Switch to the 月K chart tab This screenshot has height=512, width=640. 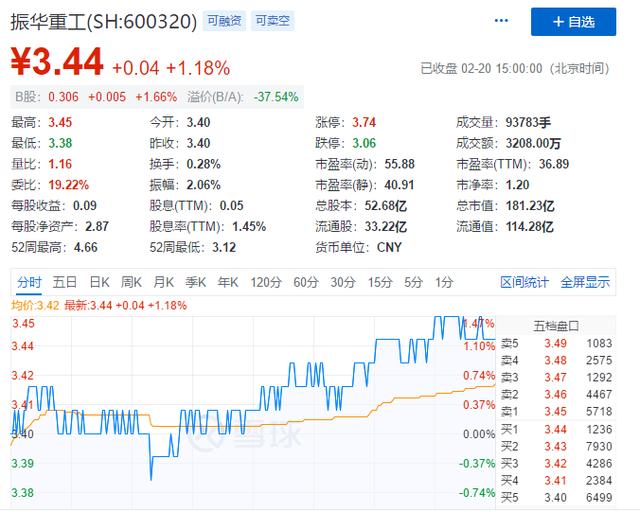(x=163, y=282)
